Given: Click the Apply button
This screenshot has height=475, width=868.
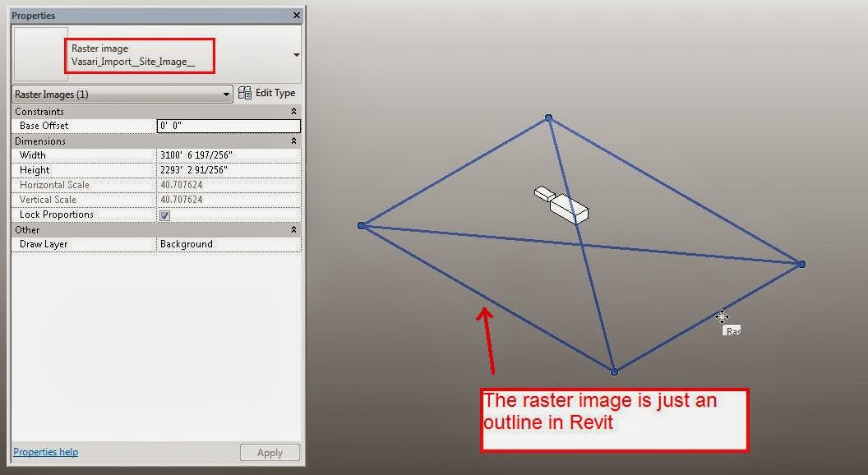Looking at the screenshot, I should click(x=270, y=451).
